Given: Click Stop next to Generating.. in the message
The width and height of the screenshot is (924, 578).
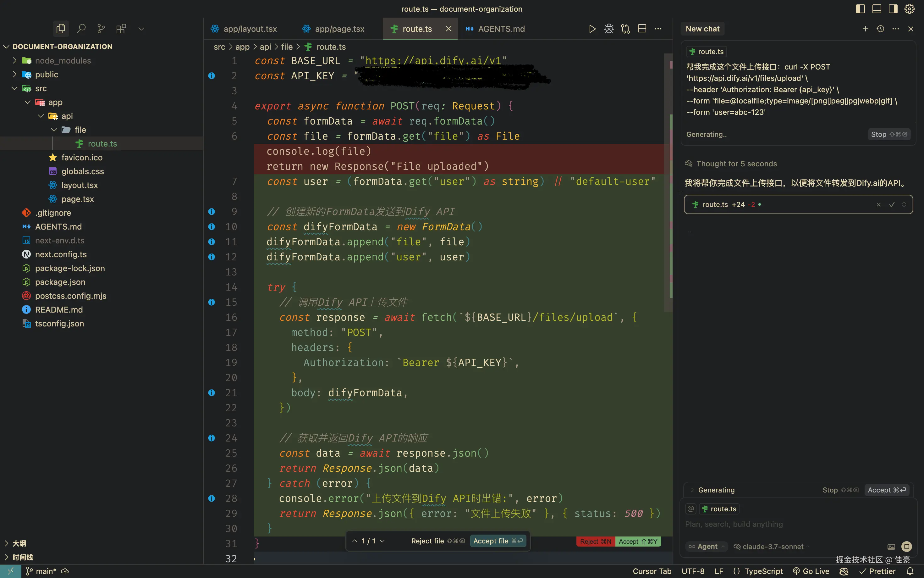Looking at the screenshot, I should (889, 134).
